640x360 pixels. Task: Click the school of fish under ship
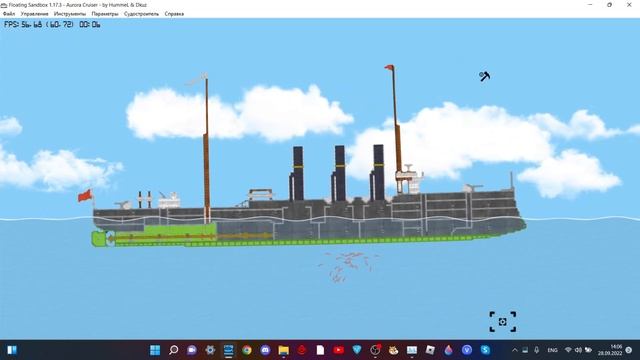point(348,267)
